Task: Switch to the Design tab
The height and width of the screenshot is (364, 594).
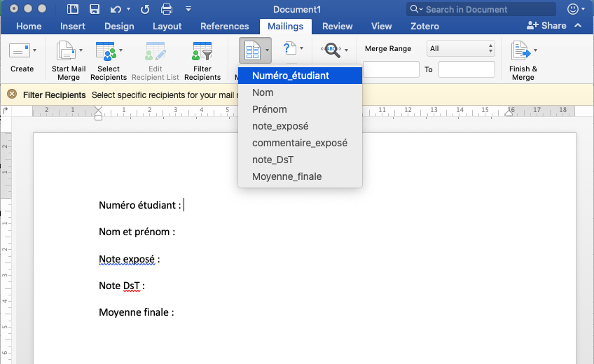Action: click(x=119, y=26)
